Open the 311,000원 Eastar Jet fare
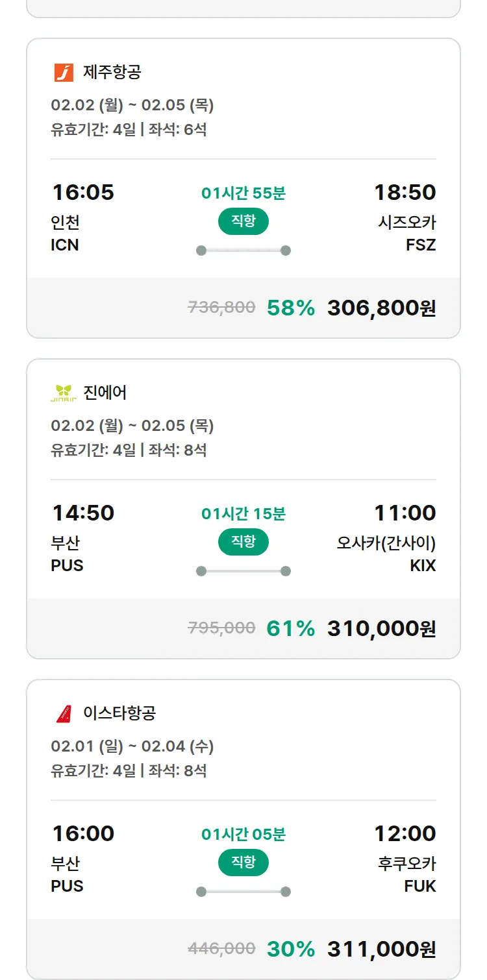 (x=381, y=949)
